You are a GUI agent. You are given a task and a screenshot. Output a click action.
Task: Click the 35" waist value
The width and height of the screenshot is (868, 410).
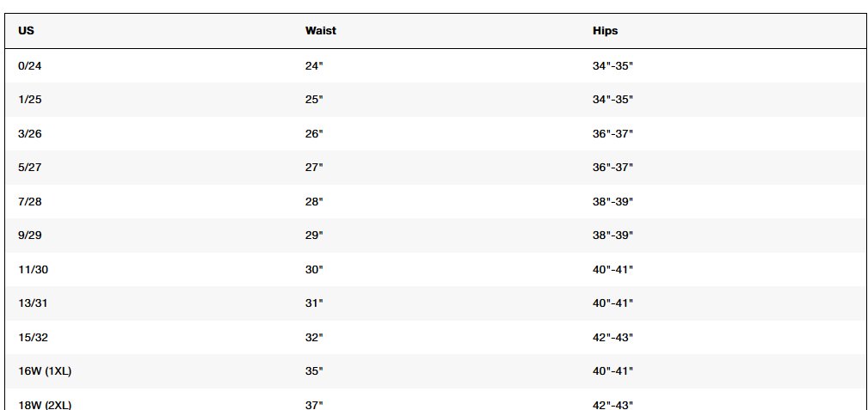(x=314, y=371)
